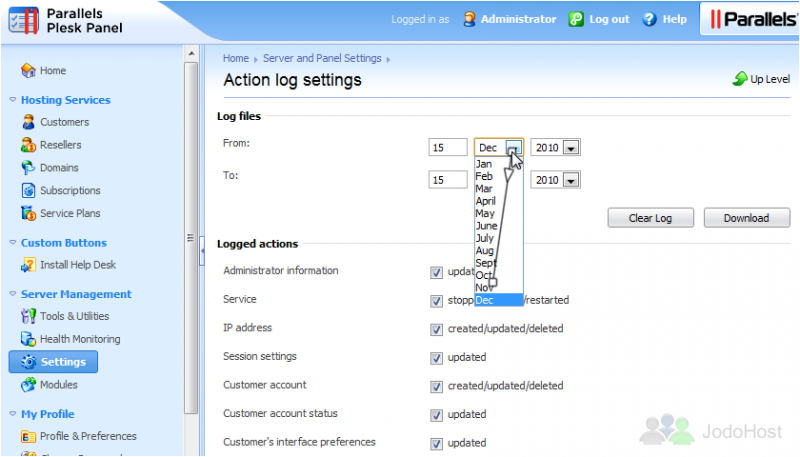Click the Up Level link text
Viewport: 800px width, 457px height.
[x=770, y=79]
